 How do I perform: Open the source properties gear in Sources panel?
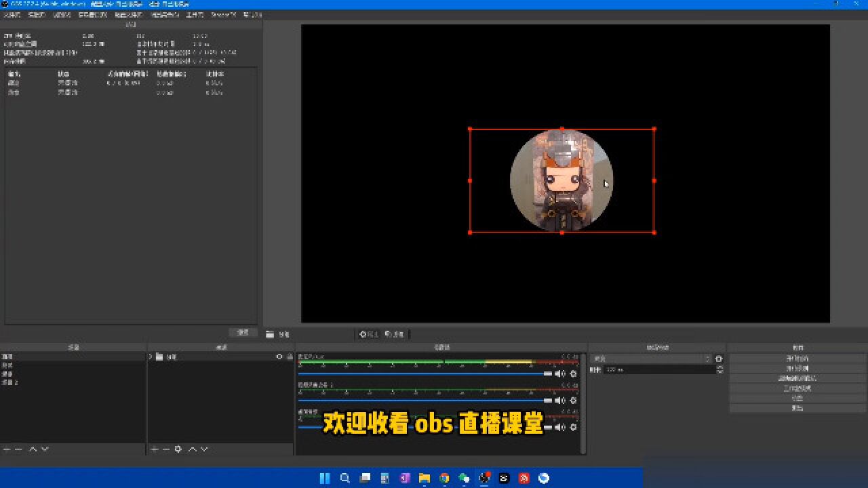[177, 449]
